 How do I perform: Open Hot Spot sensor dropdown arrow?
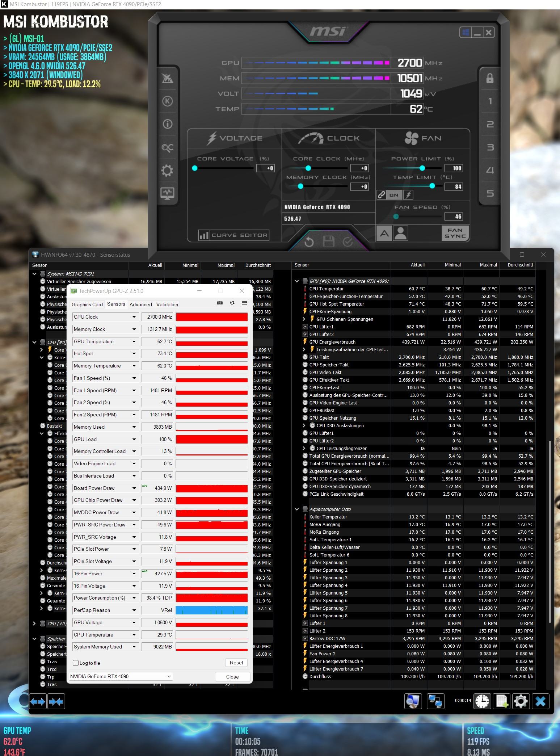[x=134, y=353]
